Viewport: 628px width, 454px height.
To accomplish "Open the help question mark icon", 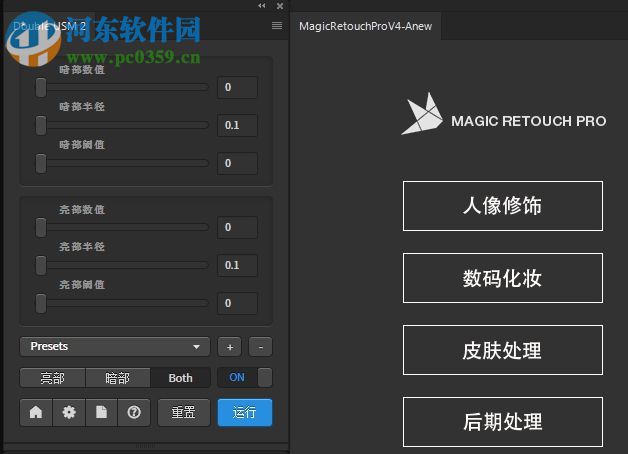I will [134, 412].
